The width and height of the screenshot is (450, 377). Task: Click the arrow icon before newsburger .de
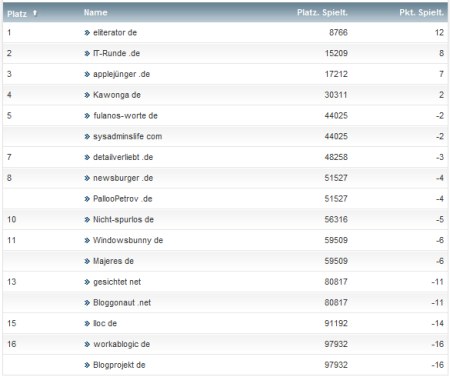pyautogui.click(x=87, y=178)
